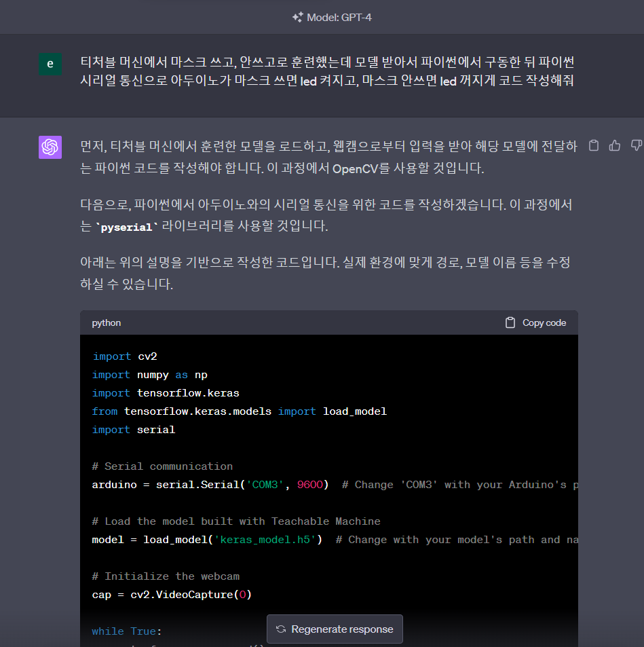Give the response a thumbs up
Image resolution: width=644 pixels, height=647 pixels.
(615, 145)
